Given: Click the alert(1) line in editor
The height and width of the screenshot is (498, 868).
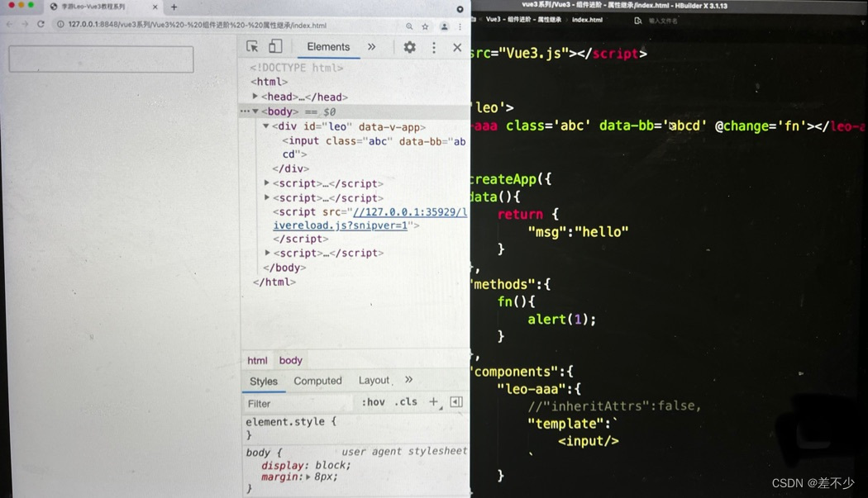Looking at the screenshot, I should pyautogui.click(x=561, y=320).
